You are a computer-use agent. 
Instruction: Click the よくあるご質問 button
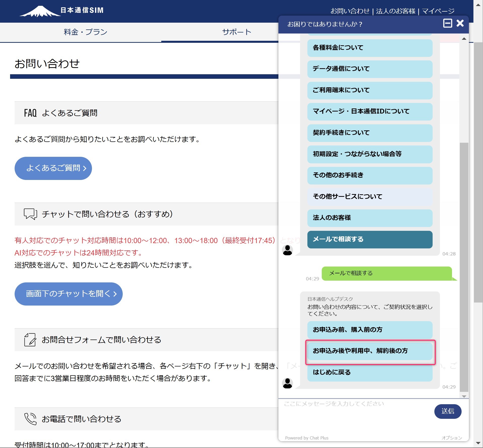tap(53, 168)
